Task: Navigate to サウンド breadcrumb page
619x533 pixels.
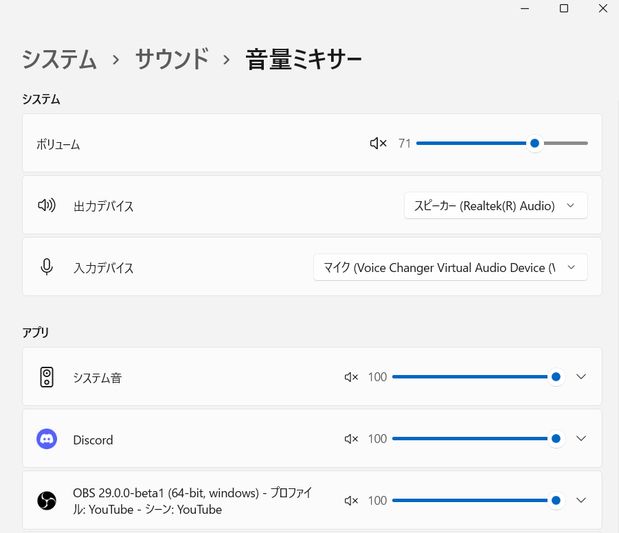Action: [x=172, y=59]
